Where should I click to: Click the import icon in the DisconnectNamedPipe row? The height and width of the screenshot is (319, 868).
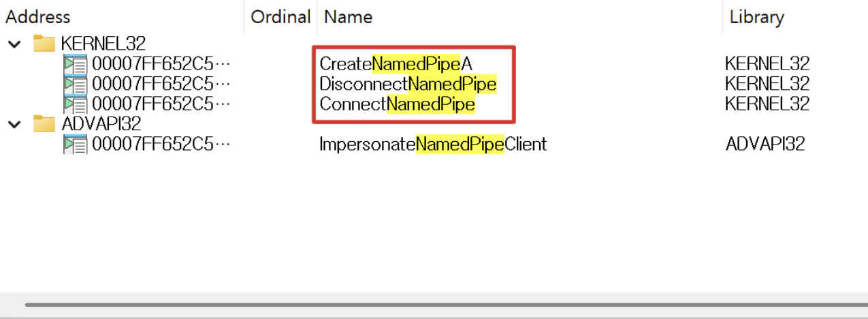(75, 85)
